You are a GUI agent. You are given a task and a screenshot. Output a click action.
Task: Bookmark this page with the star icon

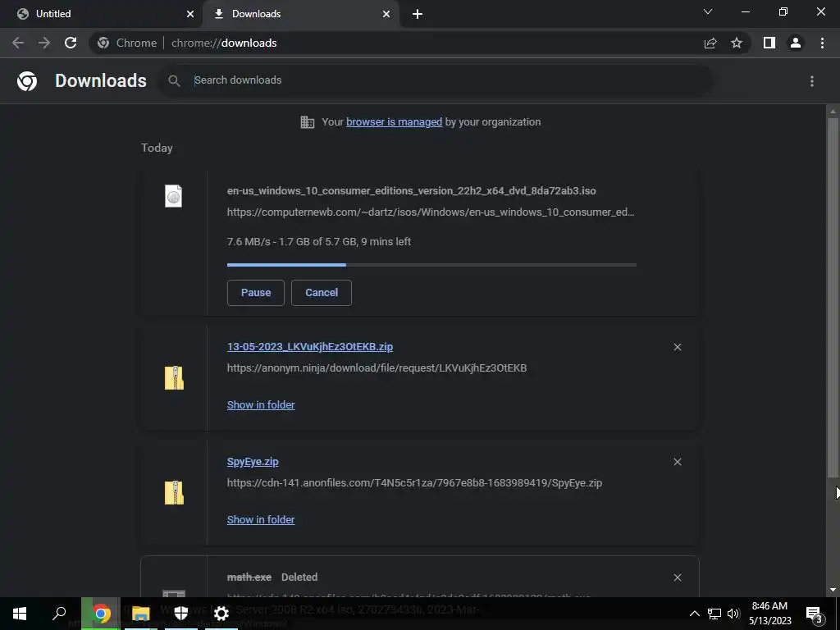tap(737, 43)
